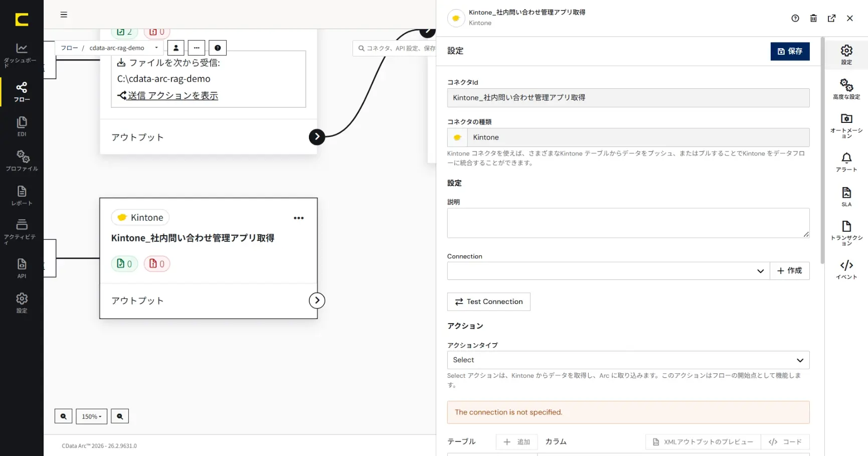Switch to トランザクション tab

(x=846, y=233)
